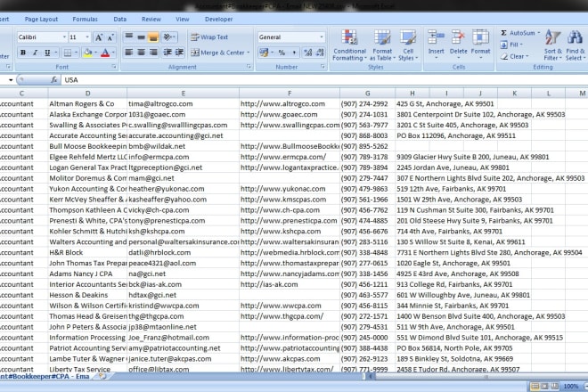Screen dimensions: 588x392
Task: Open the Calibri font name dropdown
Action: (x=64, y=37)
